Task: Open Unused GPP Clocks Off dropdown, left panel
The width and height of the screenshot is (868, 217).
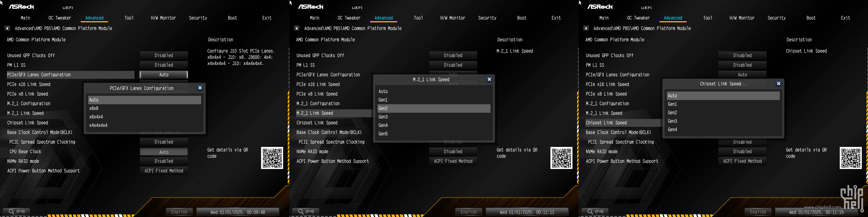Action: 164,56
